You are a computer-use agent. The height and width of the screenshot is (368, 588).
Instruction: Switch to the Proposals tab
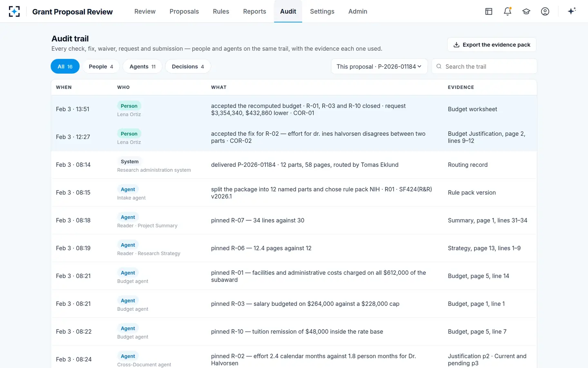click(x=184, y=11)
